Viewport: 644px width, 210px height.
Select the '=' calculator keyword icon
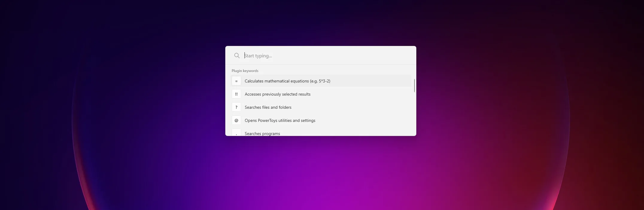[x=236, y=81]
